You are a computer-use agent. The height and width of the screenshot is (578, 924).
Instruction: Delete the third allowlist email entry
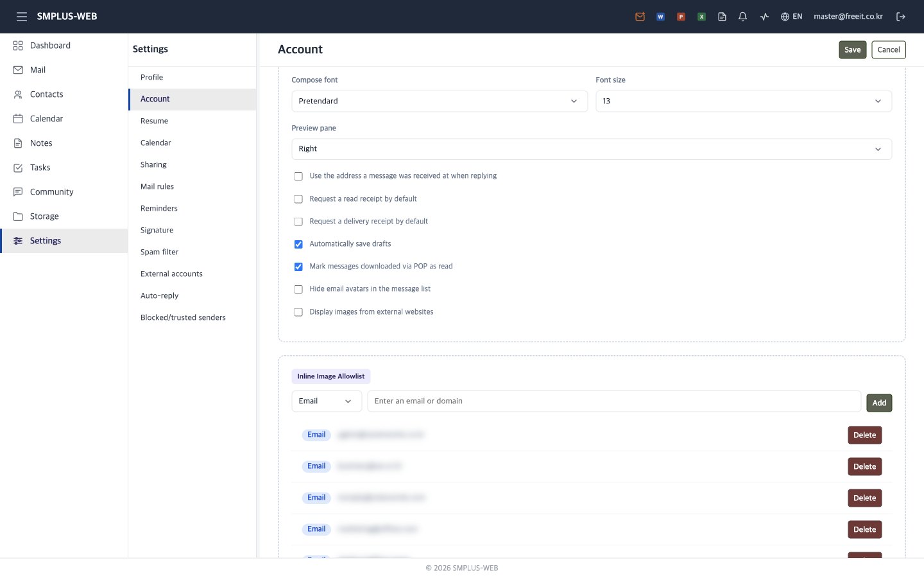(864, 498)
